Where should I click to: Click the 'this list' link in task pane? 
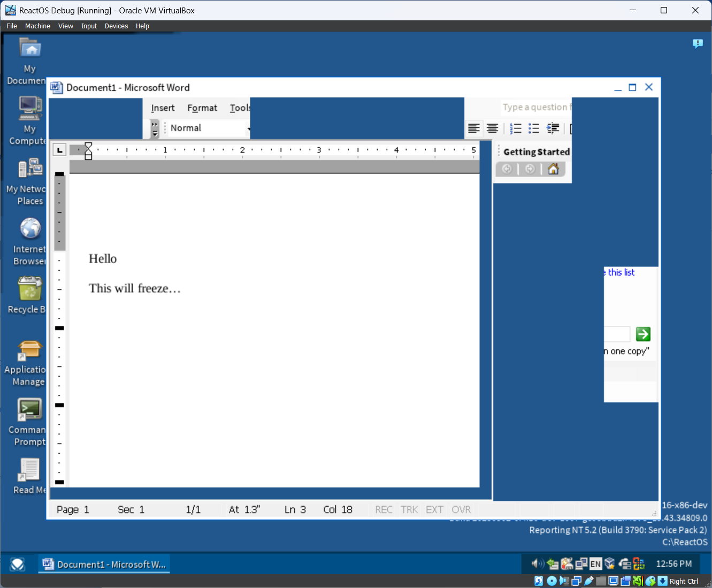[x=621, y=272]
